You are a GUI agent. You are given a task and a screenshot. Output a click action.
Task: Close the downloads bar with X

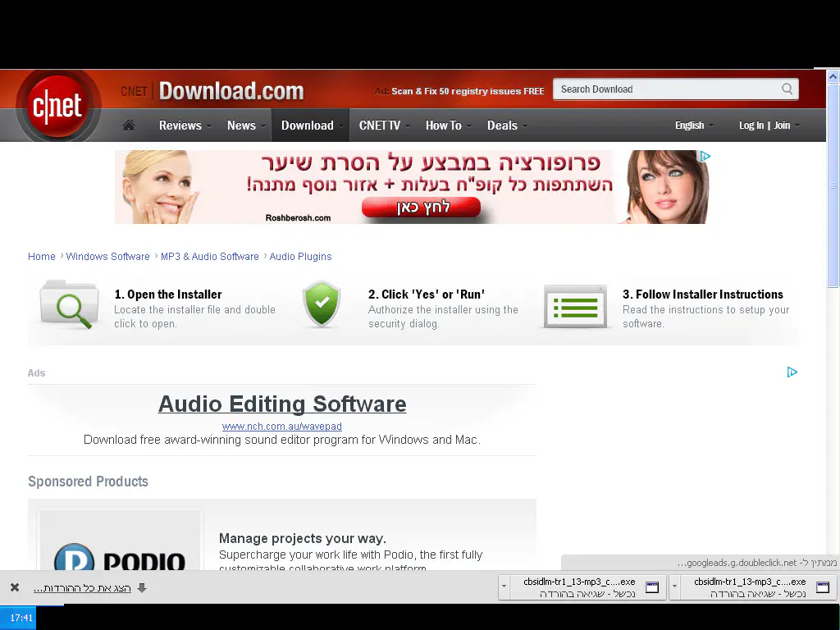point(15,587)
